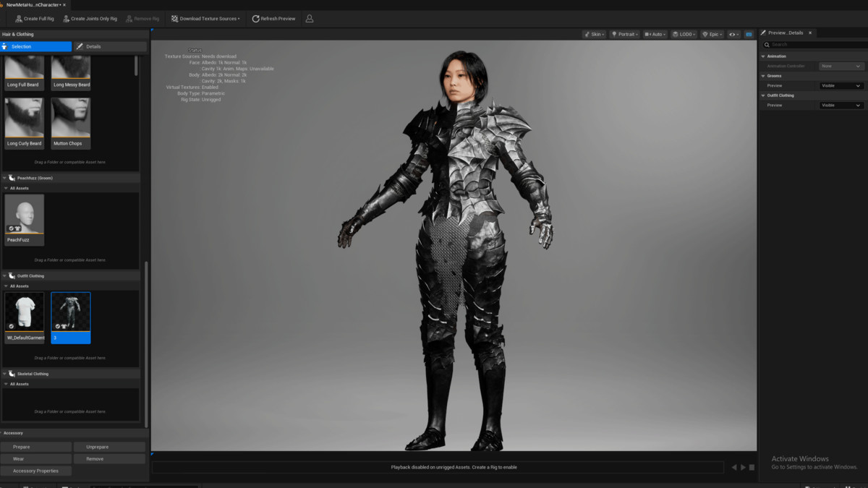
Task: Select the Long Curly Beard groom
Action: pos(24,123)
